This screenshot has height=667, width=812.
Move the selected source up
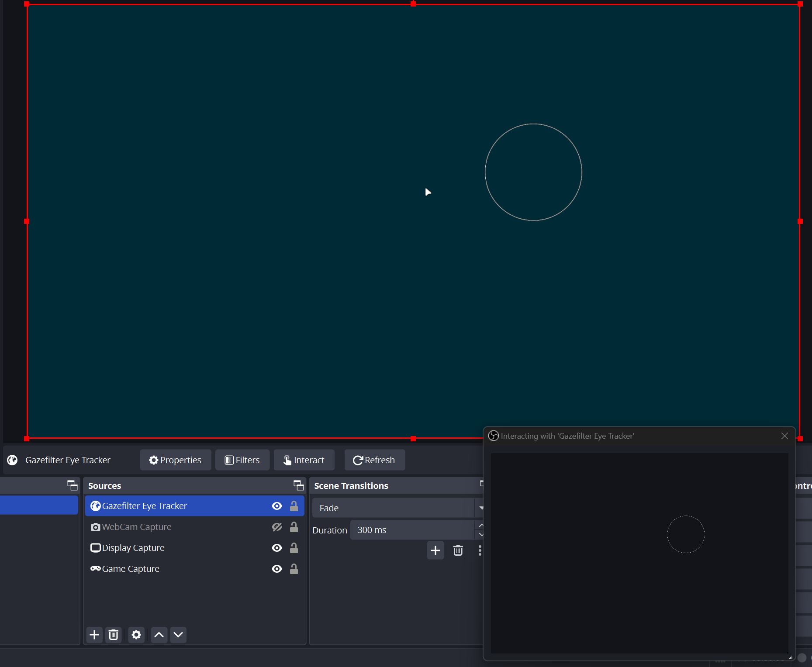click(159, 635)
